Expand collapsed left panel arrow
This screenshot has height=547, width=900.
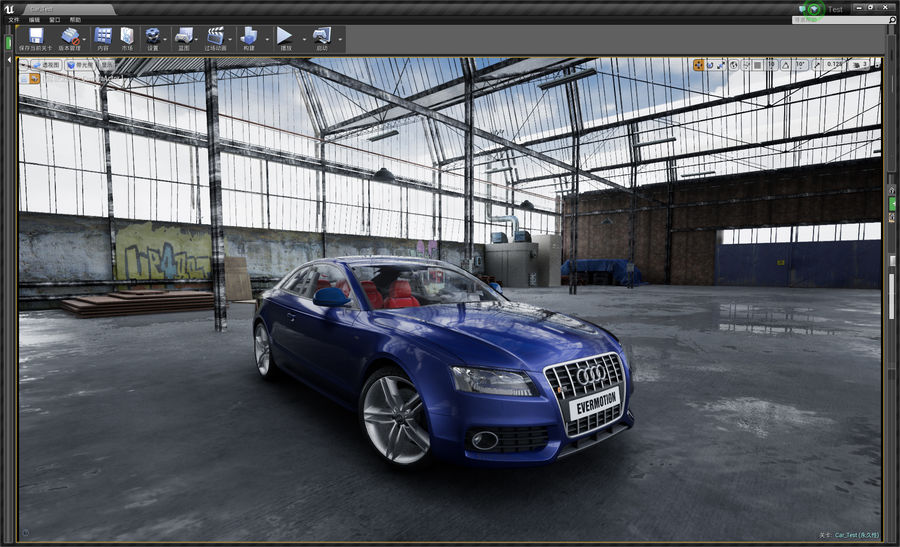pyautogui.click(x=9, y=59)
